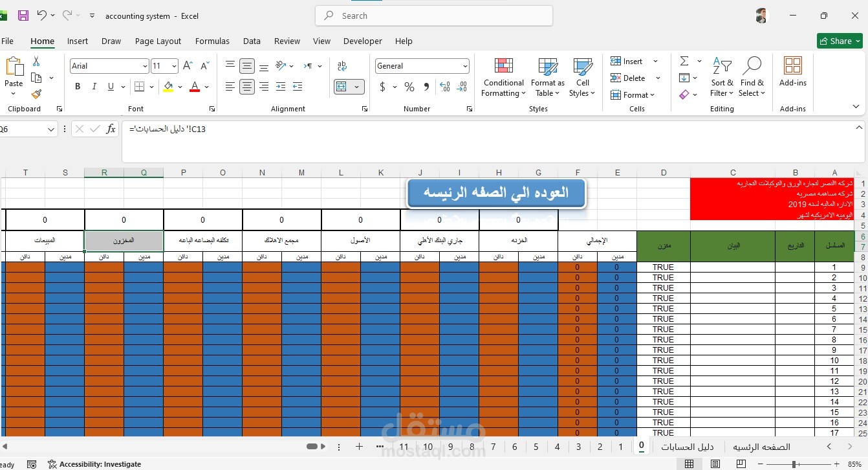
Task: Undo the last action
Action: click(41, 16)
